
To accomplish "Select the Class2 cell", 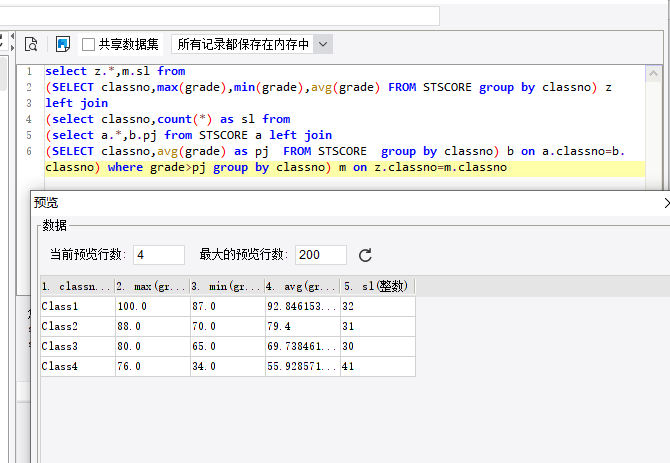I will point(78,326).
